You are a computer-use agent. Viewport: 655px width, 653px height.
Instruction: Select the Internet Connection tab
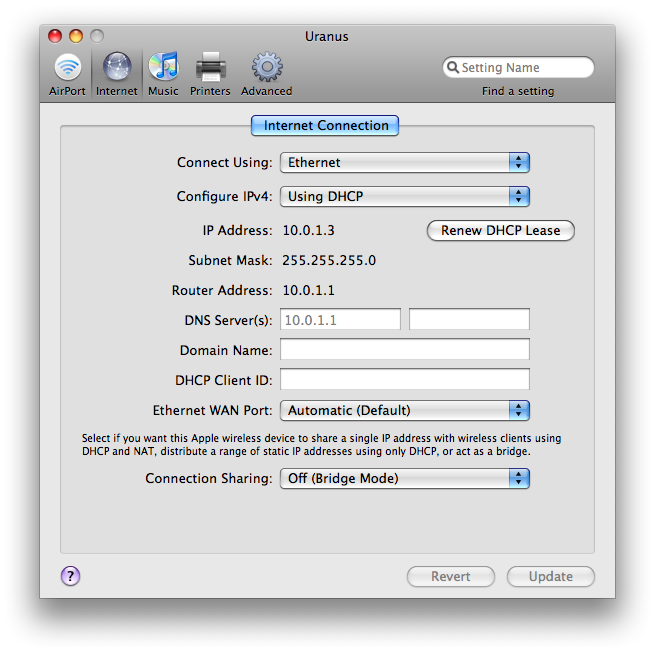coord(325,125)
